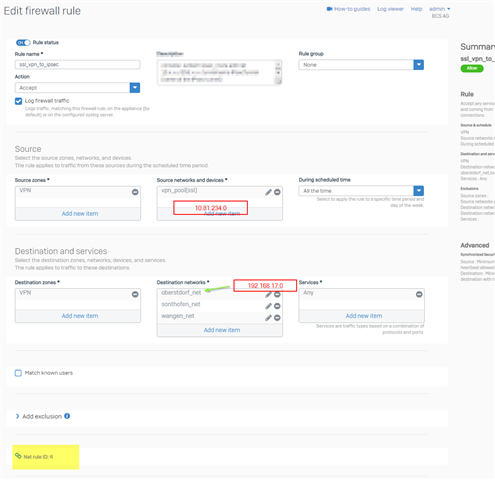Enable the Match known users checkbox
The height and width of the screenshot is (480, 495).
pyautogui.click(x=18, y=373)
